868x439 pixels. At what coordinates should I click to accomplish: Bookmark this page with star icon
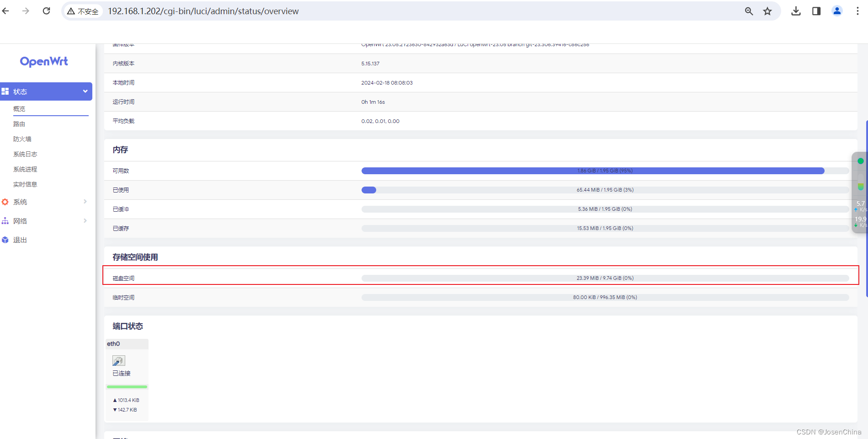click(767, 11)
